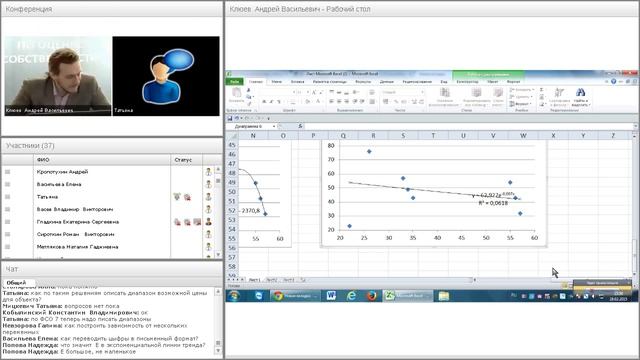Click user icon for Кропотухин Андрей

pos(208,172)
